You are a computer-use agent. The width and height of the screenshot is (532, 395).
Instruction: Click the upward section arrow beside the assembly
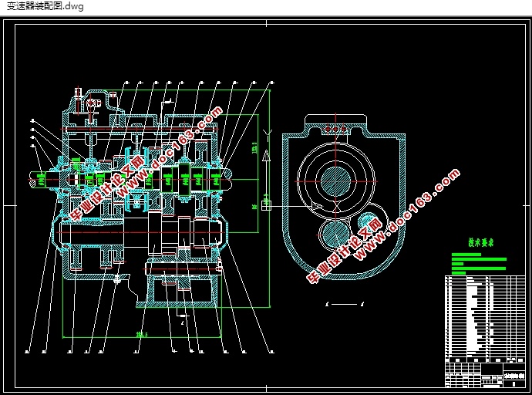click(x=267, y=156)
